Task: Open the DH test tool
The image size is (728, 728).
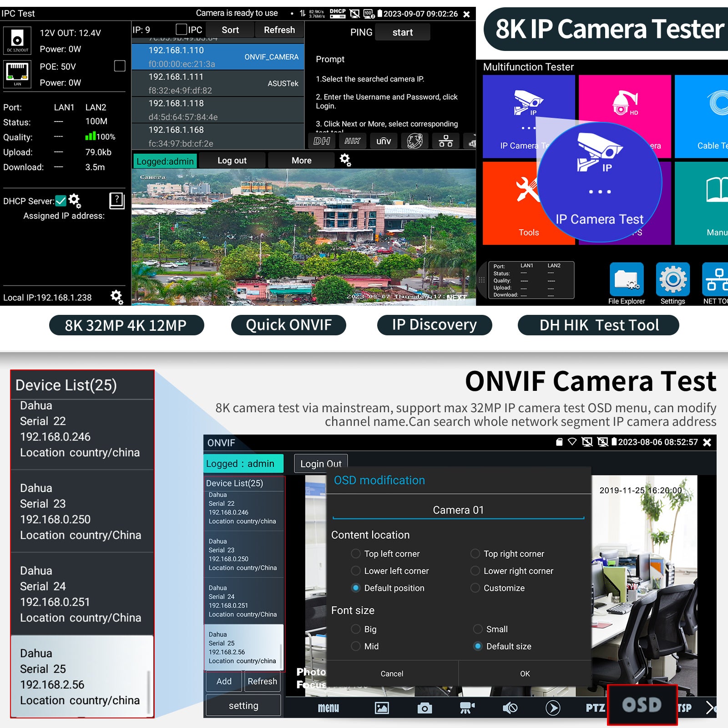Action: [322, 141]
